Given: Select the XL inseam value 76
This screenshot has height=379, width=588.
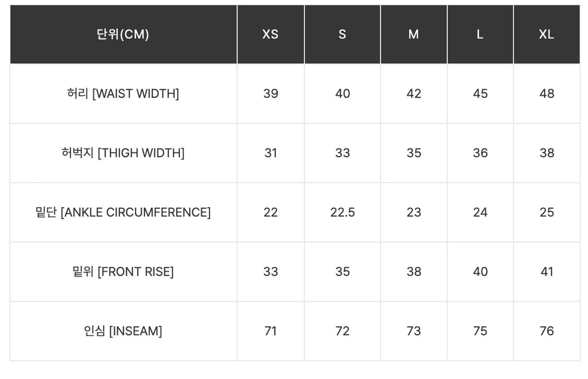Looking at the screenshot, I should (x=547, y=331).
